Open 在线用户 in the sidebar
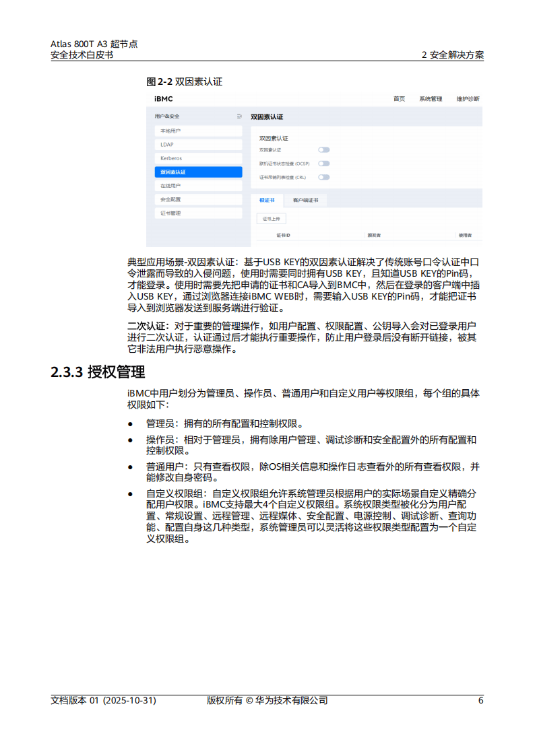Screen dimensions: 535x756 197,186
